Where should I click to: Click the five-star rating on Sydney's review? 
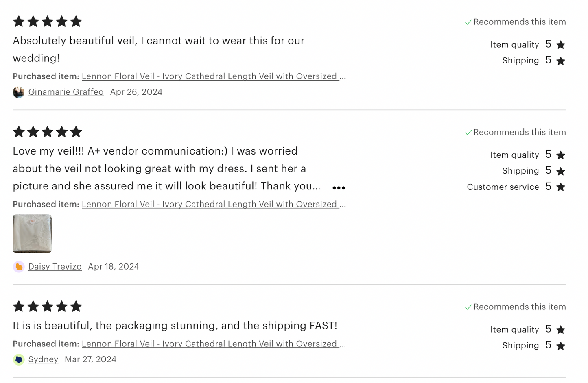click(x=47, y=306)
